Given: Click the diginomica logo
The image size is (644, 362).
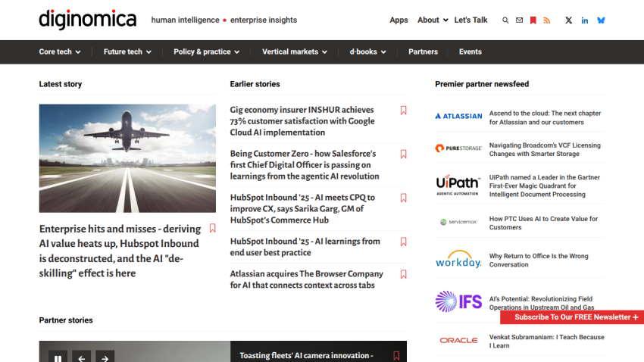Looking at the screenshot, I should (87, 19).
